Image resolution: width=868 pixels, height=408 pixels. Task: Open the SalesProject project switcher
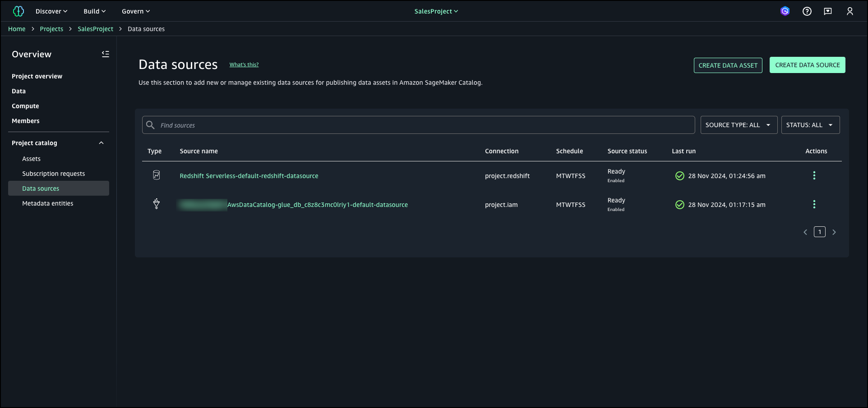(436, 11)
